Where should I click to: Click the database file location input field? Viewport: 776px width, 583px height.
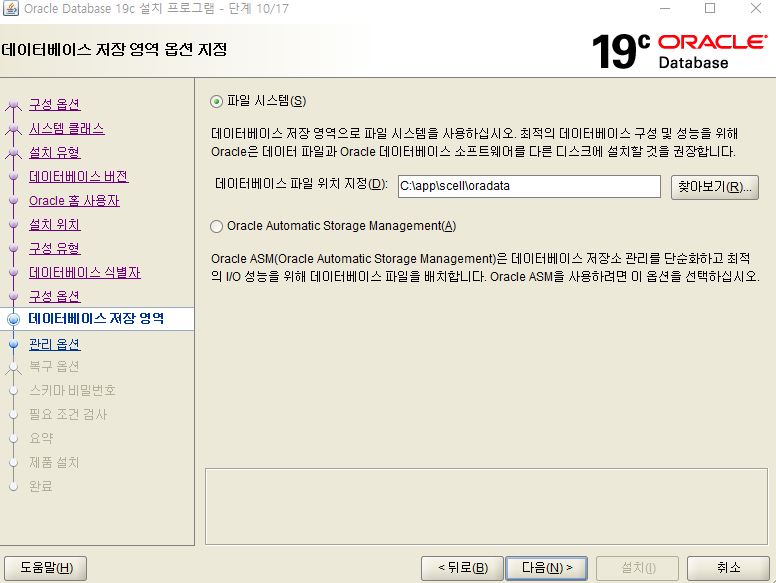(x=529, y=186)
